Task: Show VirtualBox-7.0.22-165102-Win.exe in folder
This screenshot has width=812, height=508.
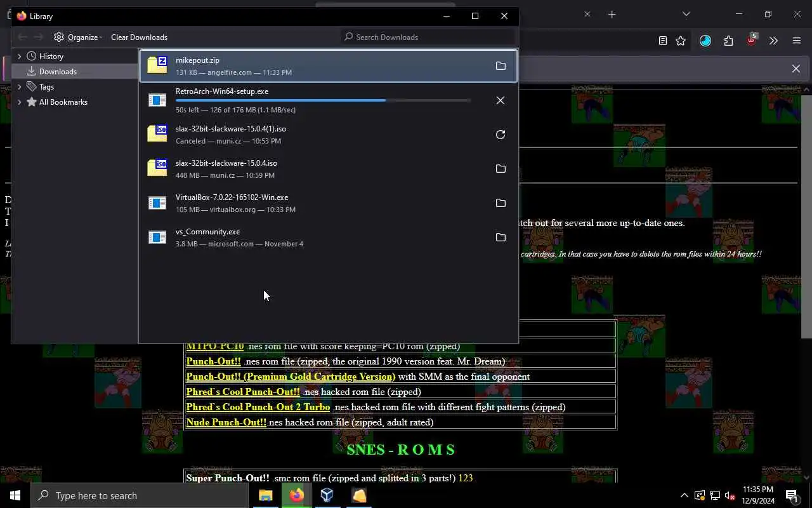Action: pos(501,203)
